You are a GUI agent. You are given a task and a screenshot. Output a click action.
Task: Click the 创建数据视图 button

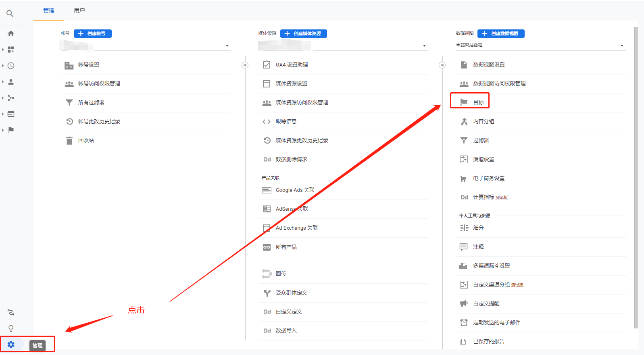pyautogui.click(x=501, y=33)
